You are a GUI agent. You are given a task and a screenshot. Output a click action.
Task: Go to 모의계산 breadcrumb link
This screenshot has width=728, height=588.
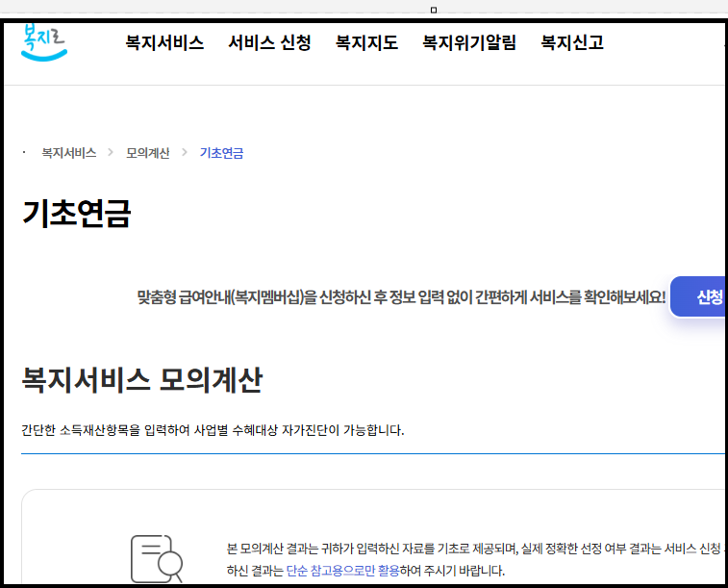(148, 153)
